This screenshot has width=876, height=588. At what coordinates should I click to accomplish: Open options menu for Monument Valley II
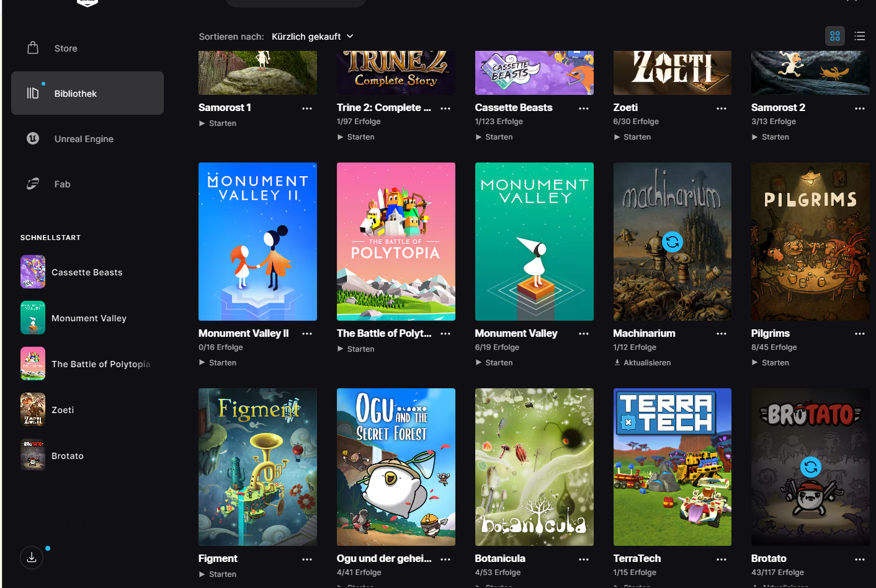pyautogui.click(x=307, y=334)
